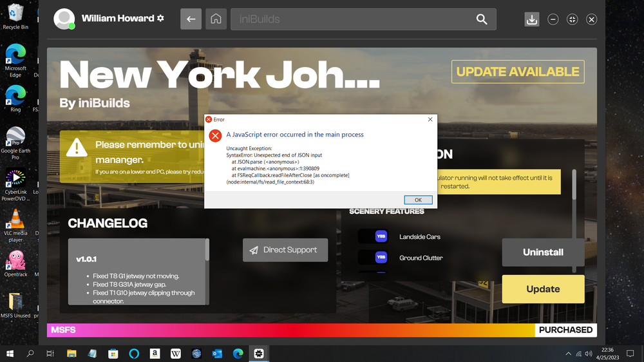Go to the home page icon
Image resolution: width=644 pixels, height=362 pixels.
[216, 19]
